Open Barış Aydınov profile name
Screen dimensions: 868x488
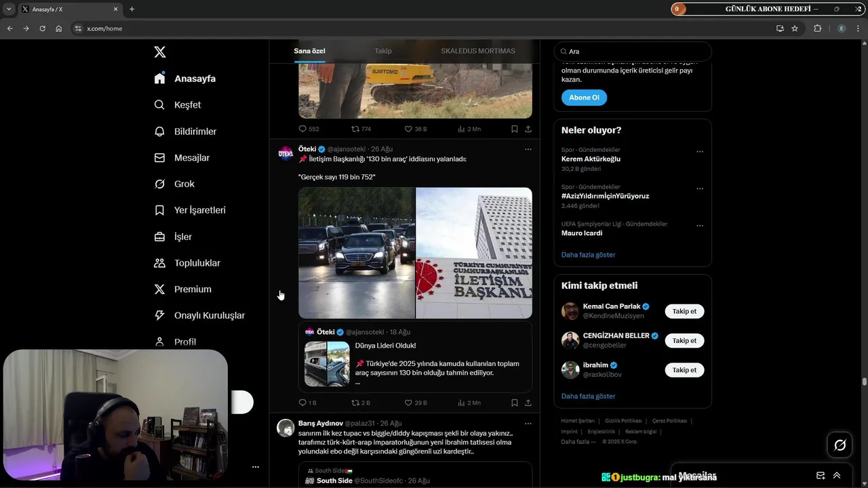320,424
